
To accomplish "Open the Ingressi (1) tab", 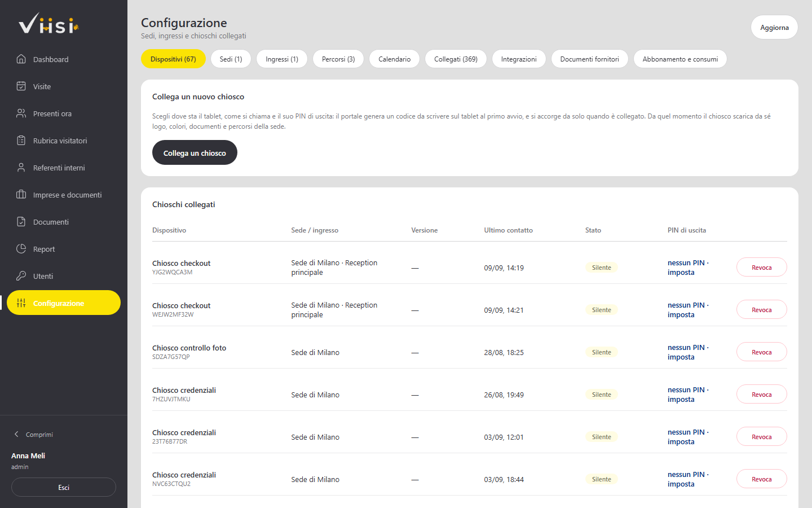I will [282, 59].
